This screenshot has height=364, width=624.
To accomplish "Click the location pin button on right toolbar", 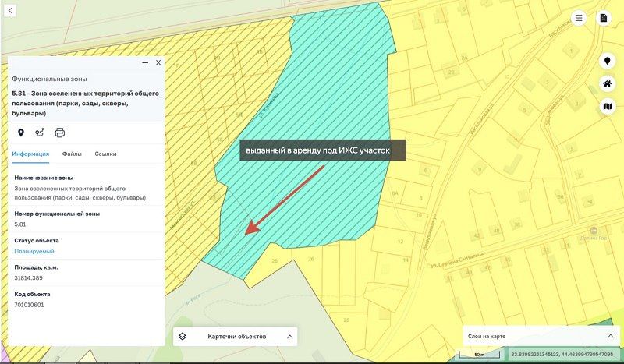I will (607, 62).
